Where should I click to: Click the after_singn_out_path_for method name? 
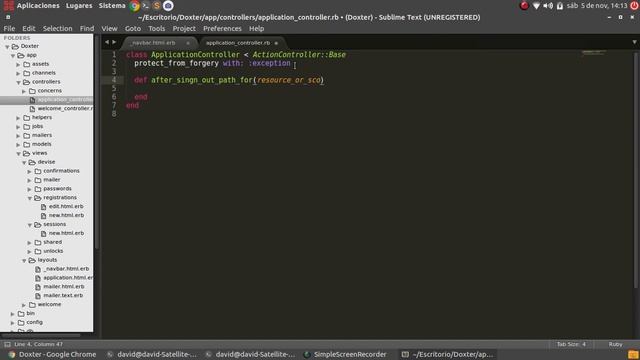coord(202,80)
